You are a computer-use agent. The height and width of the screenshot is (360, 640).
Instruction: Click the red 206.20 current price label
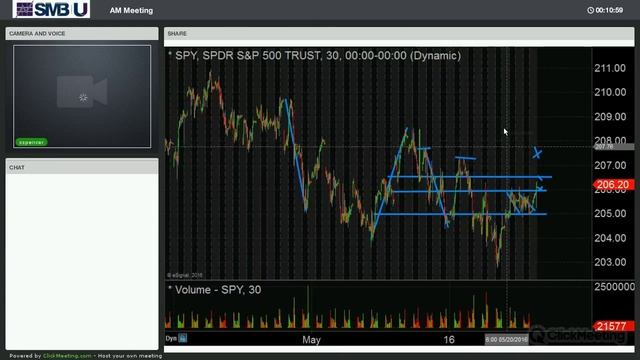613,184
